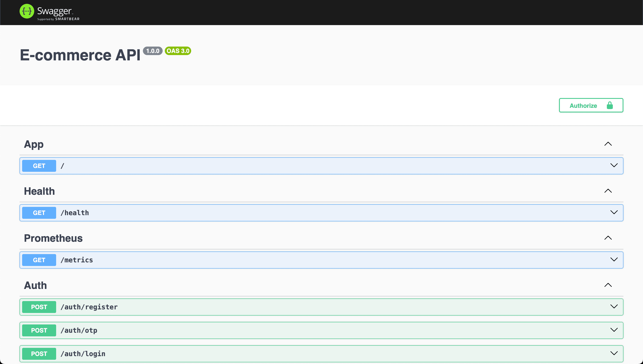The width and height of the screenshot is (643, 364).
Task: Click the Auth section heading
Action: click(35, 285)
